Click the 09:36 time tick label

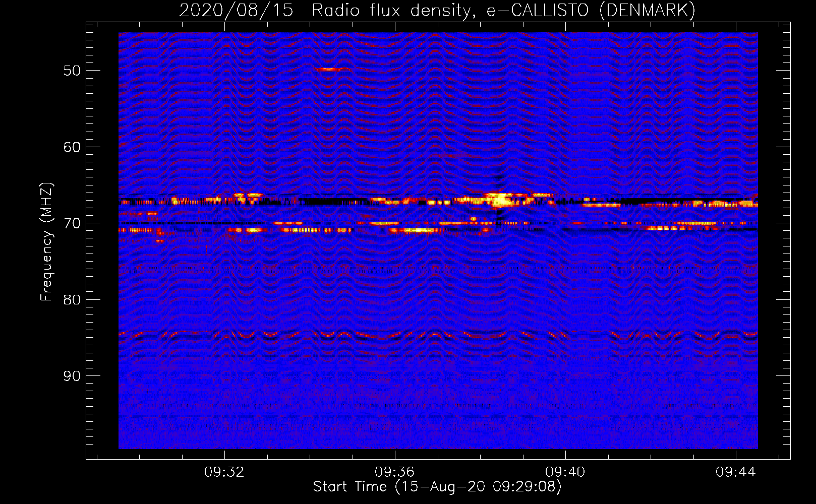pos(395,472)
